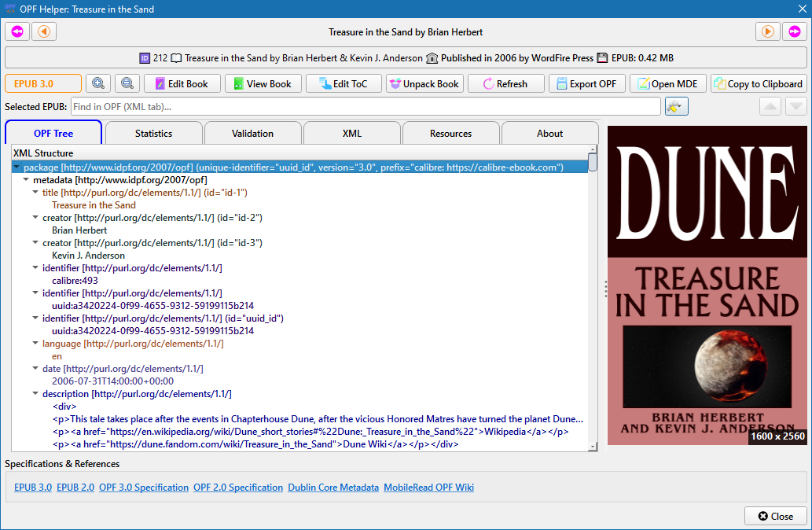812x530 pixels.
Task: Click the EPUB 3.0 version button
Action: pyautogui.click(x=43, y=83)
